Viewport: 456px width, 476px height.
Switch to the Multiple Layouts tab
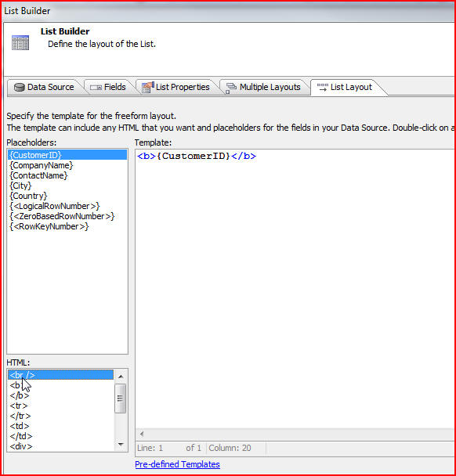[264, 88]
